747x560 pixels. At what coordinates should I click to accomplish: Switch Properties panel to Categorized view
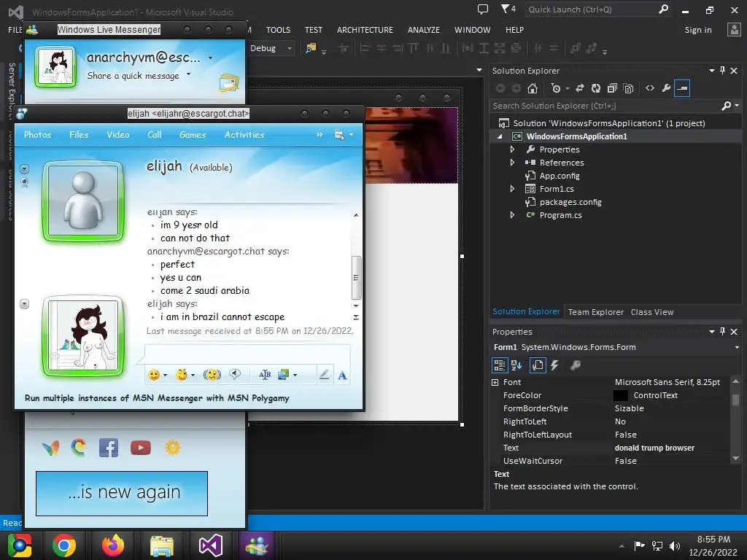[x=499, y=365]
